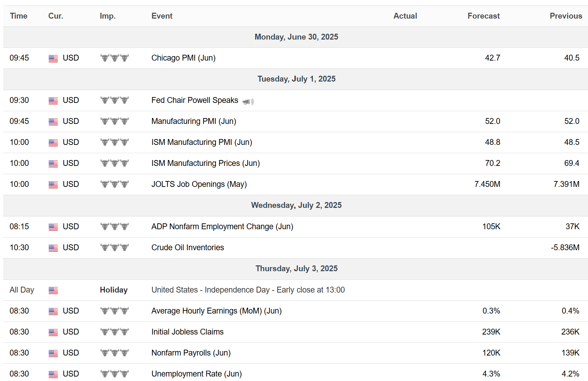Viewport: 588px width, 381px height.
Task: Open the Manufacturing PMI (Jun) event
Action: click(194, 121)
